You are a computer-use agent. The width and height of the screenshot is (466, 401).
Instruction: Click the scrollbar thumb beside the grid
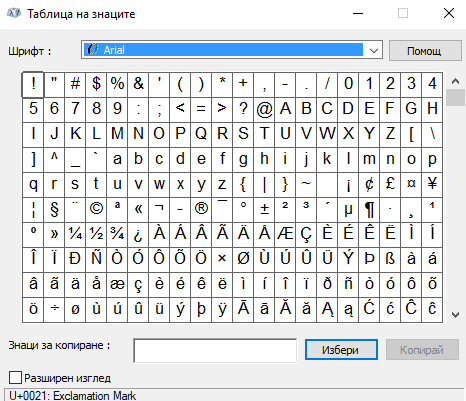pos(455,97)
